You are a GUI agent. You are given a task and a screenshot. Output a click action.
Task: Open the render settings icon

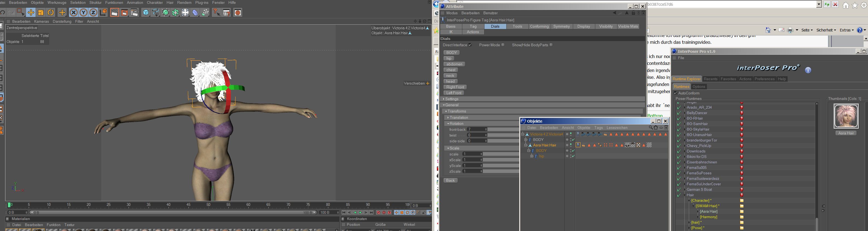coord(134,13)
